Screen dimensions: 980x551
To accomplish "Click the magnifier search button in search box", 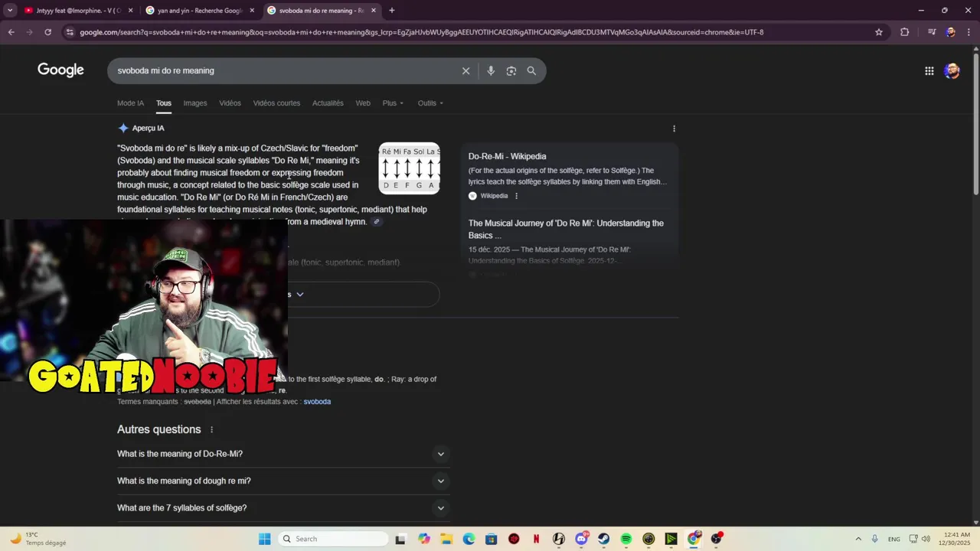I will (531, 70).
